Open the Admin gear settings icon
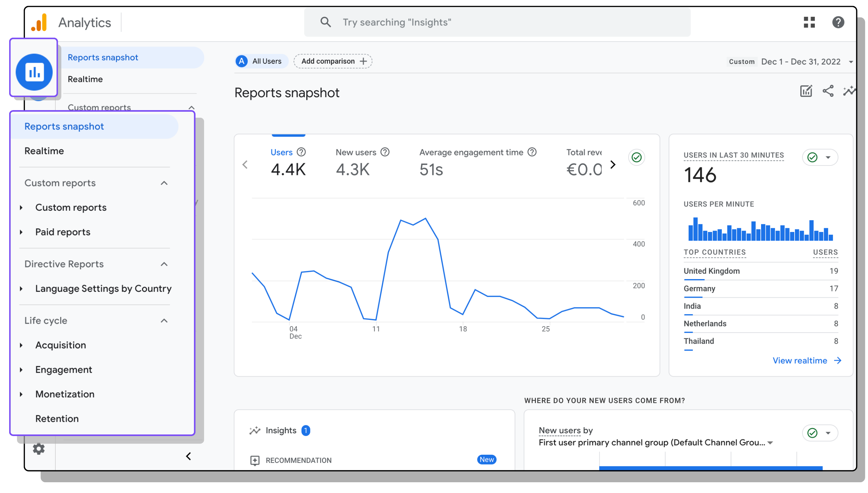Viewport: 868px width, 493px height. [x=39, y=449]
